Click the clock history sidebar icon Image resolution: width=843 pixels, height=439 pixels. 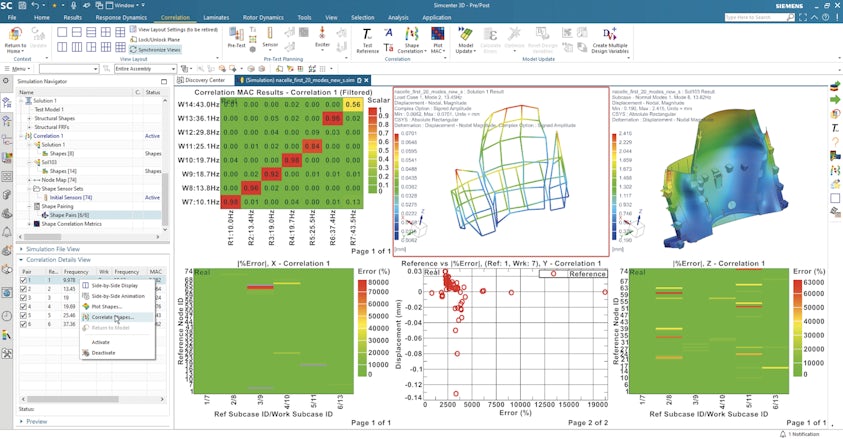click(x=7, y=316)
